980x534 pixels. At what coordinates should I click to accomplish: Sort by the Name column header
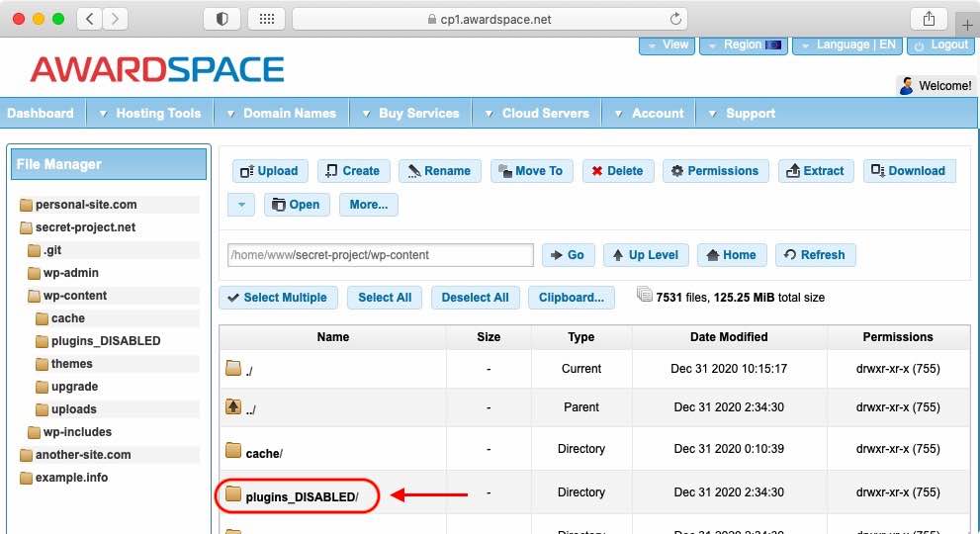click(333, 337)
